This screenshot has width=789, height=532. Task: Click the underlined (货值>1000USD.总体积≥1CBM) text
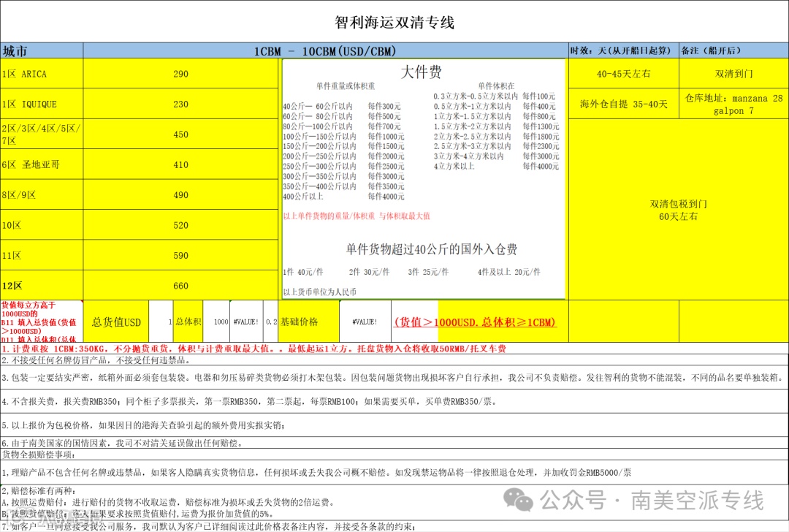point(475,322)
